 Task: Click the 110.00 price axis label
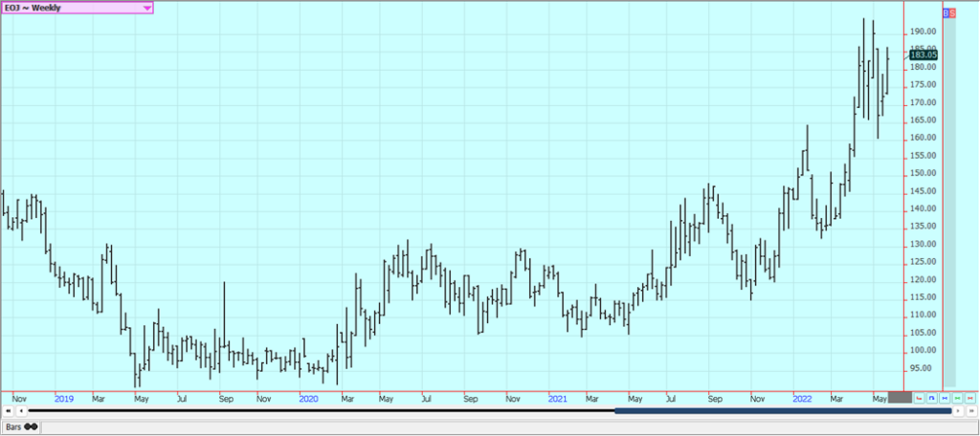pyautogui.click(x=923, y=315)
